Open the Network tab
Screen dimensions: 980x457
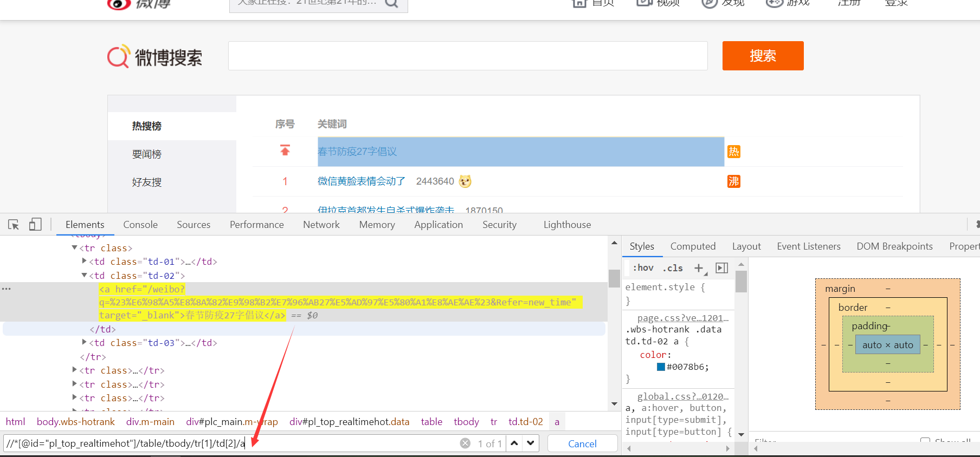tap(321, 225)
